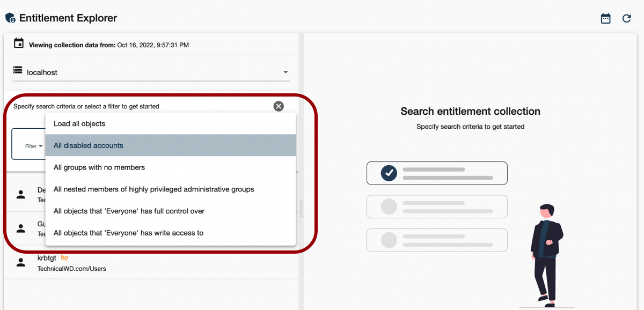The width and height of the screenshot is (644, 310).
Task: Toggle the Filter dropdown
Action: tap(33, 146)
